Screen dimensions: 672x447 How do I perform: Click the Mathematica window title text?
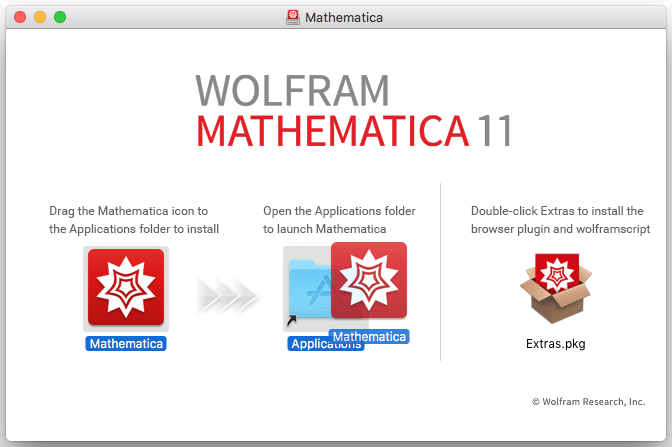[344, 18]
